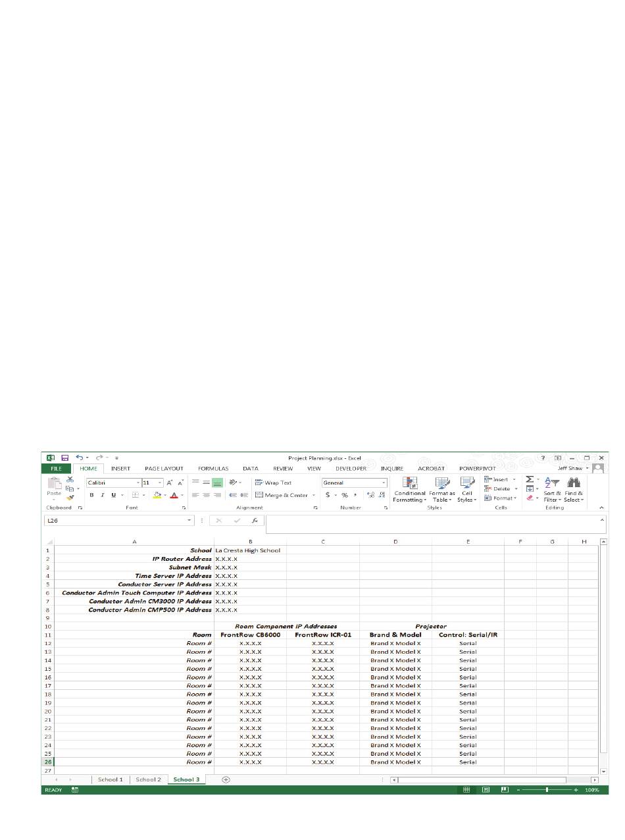Click the vertical scrollbar down arrow
The width and height of the screenshot is (625, 840).
pos(604,770)
